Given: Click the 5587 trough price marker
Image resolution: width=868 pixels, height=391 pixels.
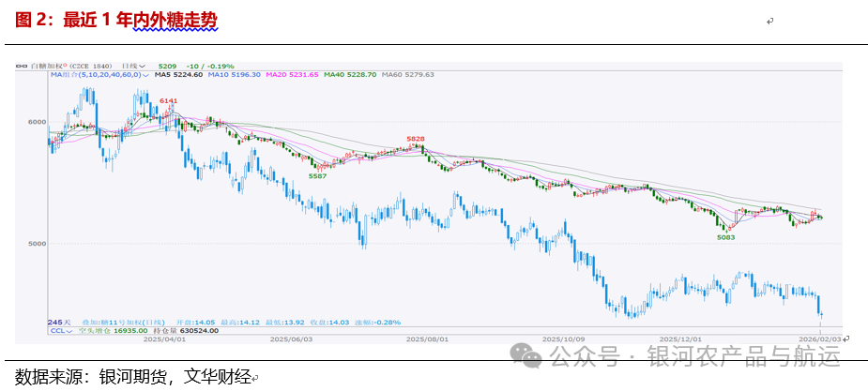Looking at the screenshot, I should [318, 175].
